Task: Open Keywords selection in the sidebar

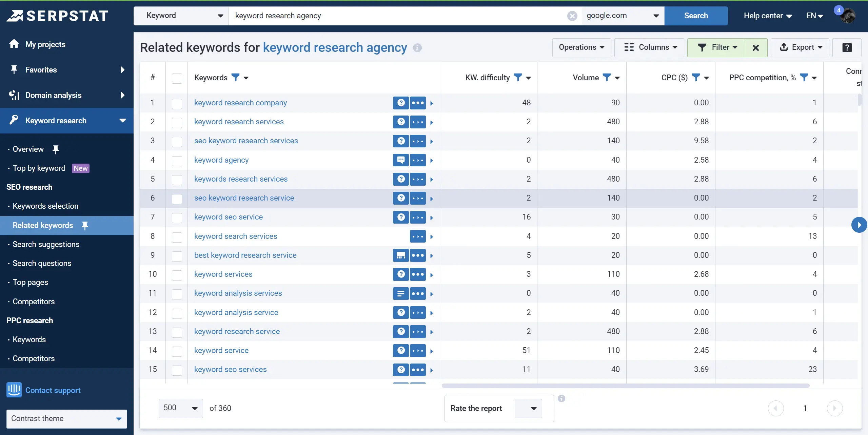Action: (45, 206)
